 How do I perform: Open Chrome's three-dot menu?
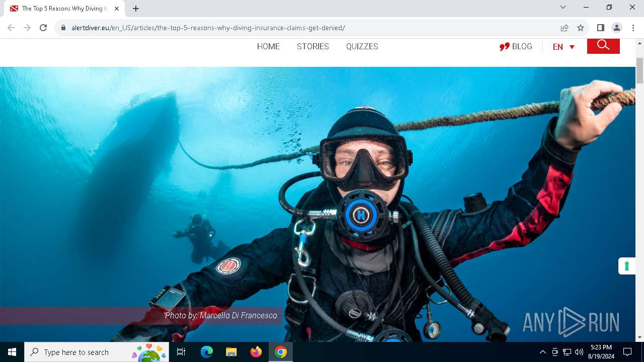point(633,28)
